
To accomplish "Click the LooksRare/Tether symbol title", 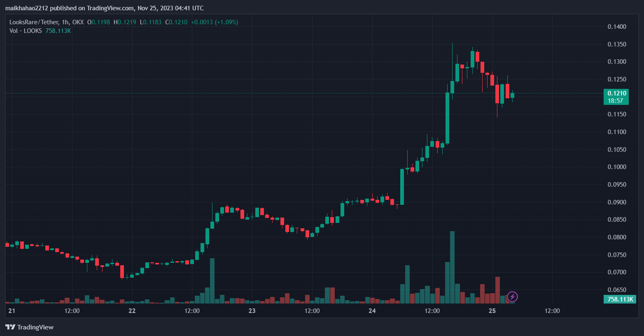I will click(x=34, y=22).
